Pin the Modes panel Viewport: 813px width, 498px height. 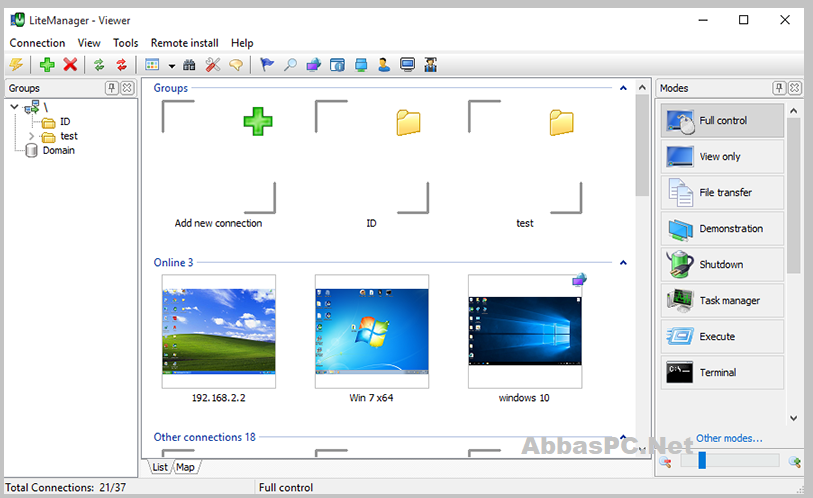(779, 88)
